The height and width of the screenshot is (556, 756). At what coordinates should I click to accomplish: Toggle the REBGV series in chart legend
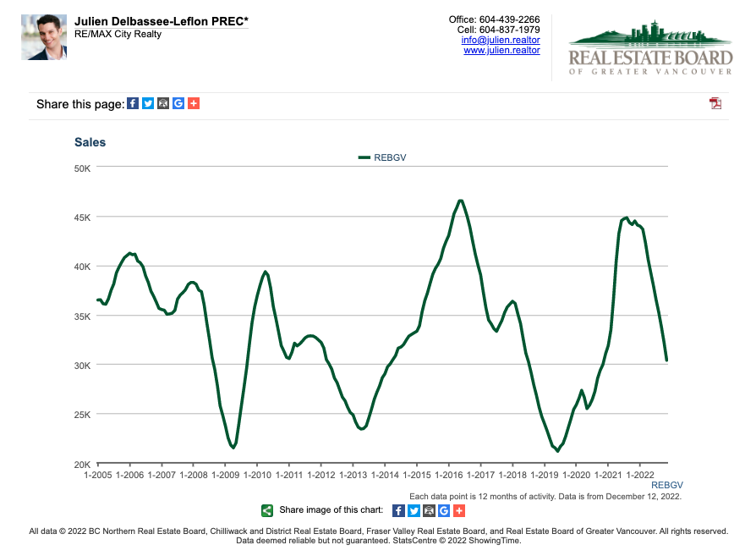tap(382, 157)
